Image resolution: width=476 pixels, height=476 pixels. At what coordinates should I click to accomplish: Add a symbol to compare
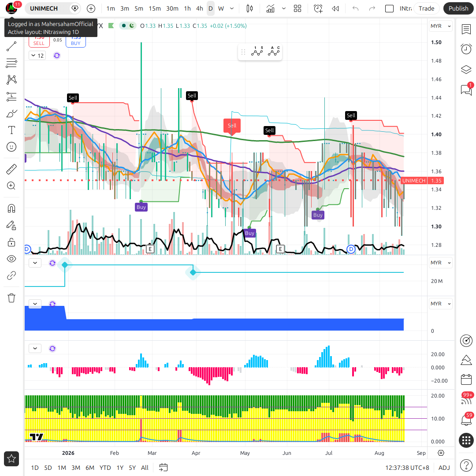91,8
